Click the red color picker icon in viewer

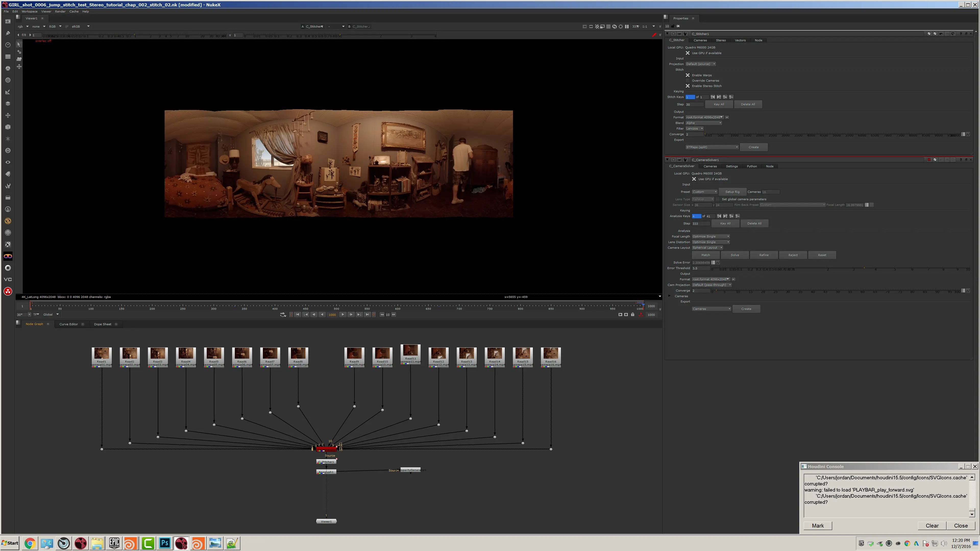tap(654, 35)
